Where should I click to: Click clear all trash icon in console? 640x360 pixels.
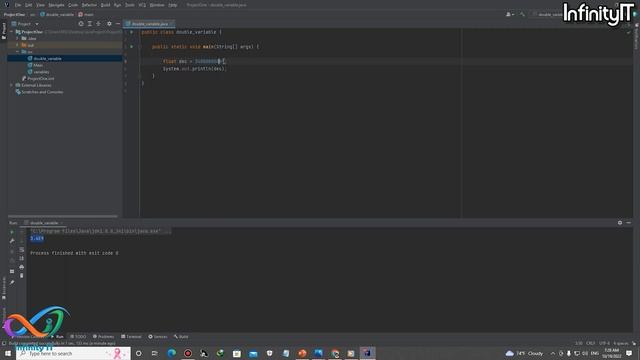pyautogui.click(x=22, y=276)
